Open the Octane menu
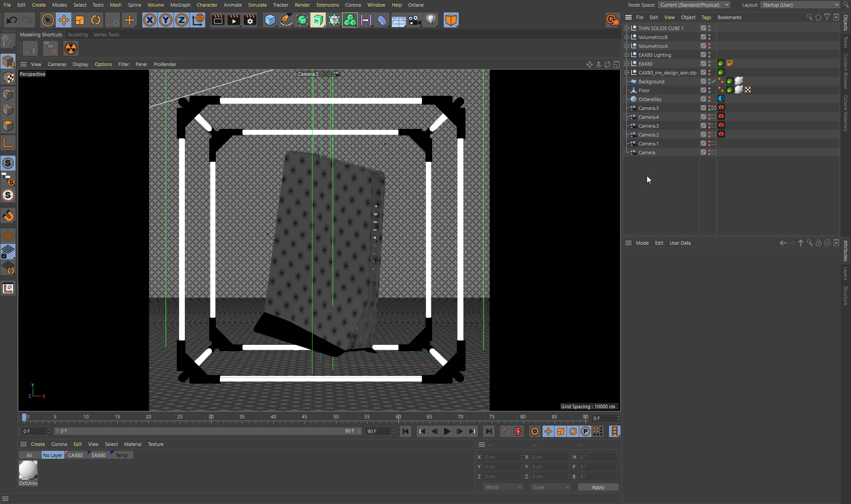This screenshot has height=504, width=851. pos(416,5)
